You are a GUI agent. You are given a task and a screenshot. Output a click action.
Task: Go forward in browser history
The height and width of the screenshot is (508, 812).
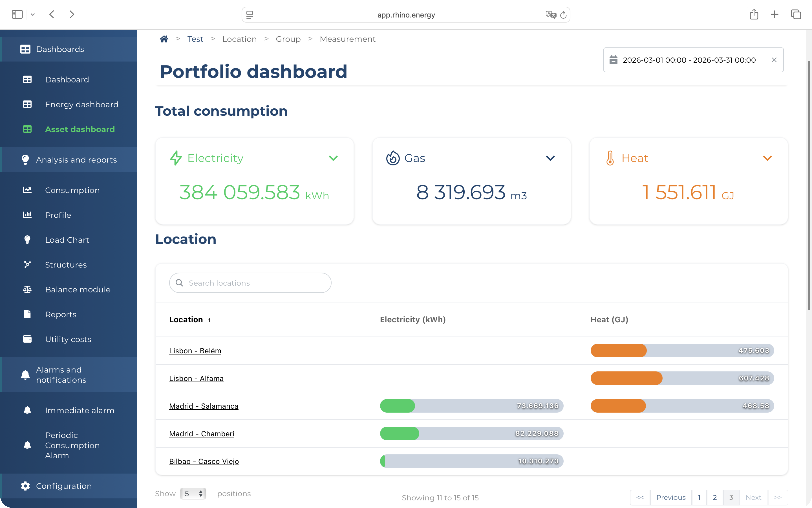(71, 14)
